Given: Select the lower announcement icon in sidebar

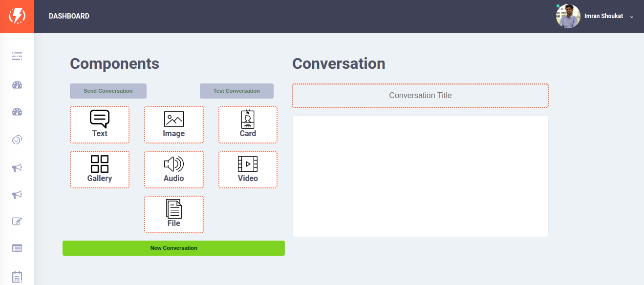Looking at the screenshot, I should pos(17,195).
